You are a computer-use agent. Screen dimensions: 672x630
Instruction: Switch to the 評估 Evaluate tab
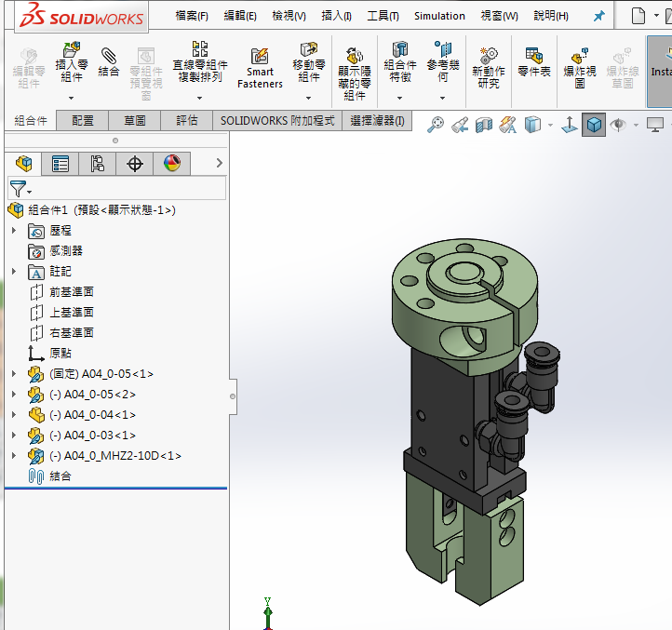click(x=187, y=120)
